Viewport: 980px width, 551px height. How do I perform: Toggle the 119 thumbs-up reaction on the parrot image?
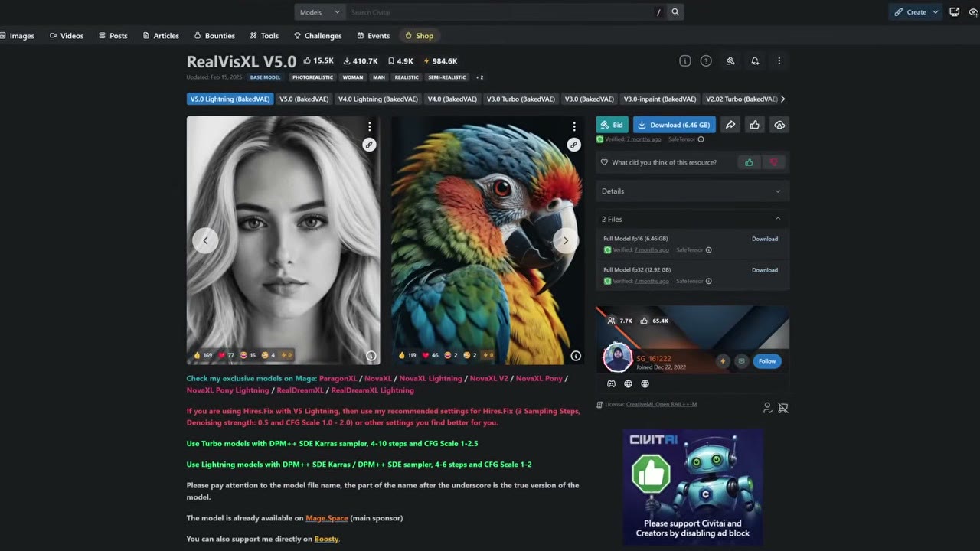pyautogui.click(x=407, y=355)
